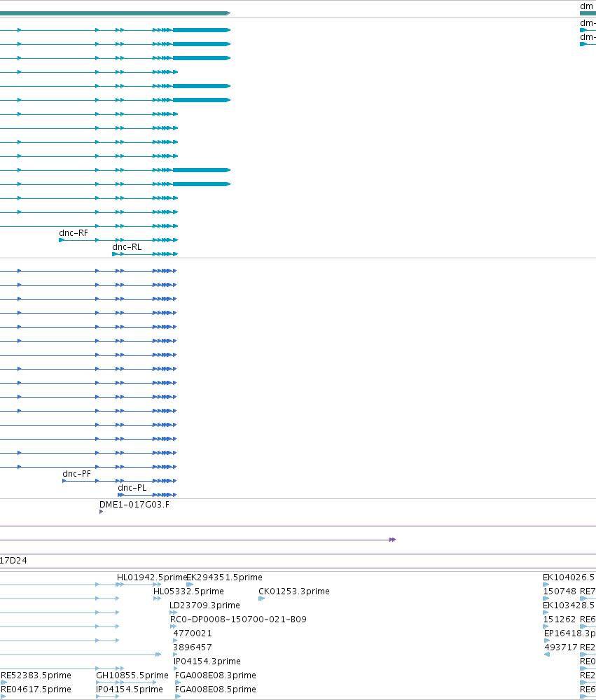The image size is (596, 700).
Task: Click the FGA008E08.5prime EST label
Action: tap(215, 689)
